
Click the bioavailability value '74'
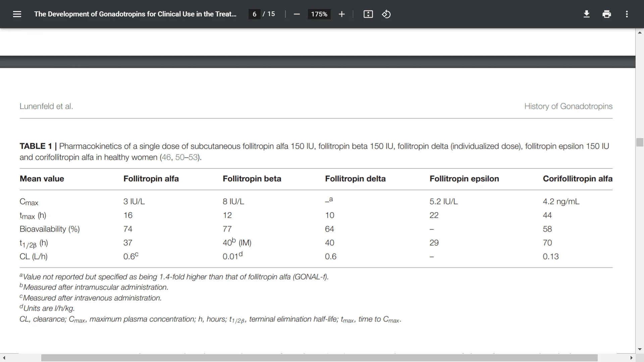tap(128, 229)
